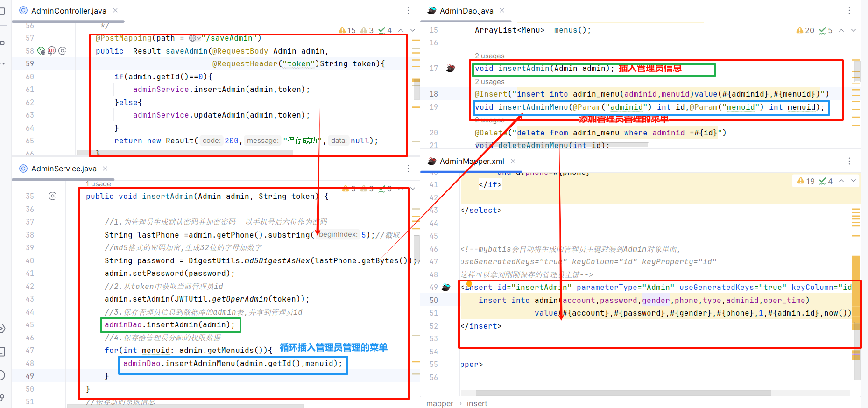Click the '1 usage' hint in AdminService
The height and width of the screenshot is (408, 868).
pos(98,184)
